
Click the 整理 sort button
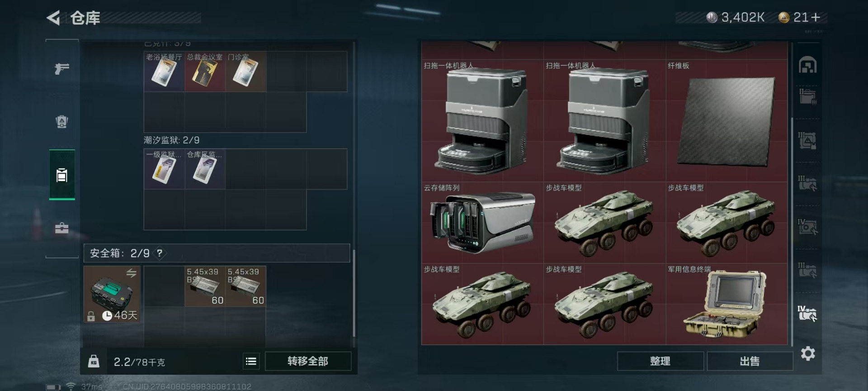coord(660,361)
